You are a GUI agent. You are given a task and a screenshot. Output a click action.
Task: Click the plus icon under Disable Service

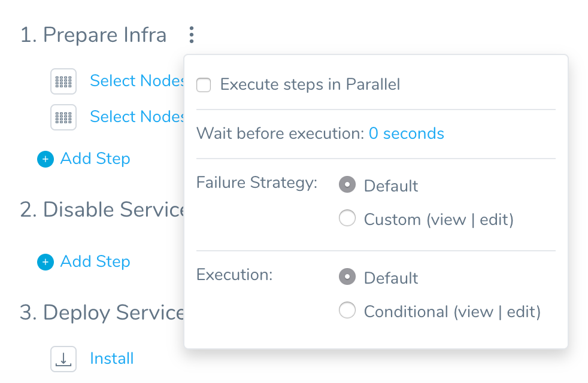[46, 262]
